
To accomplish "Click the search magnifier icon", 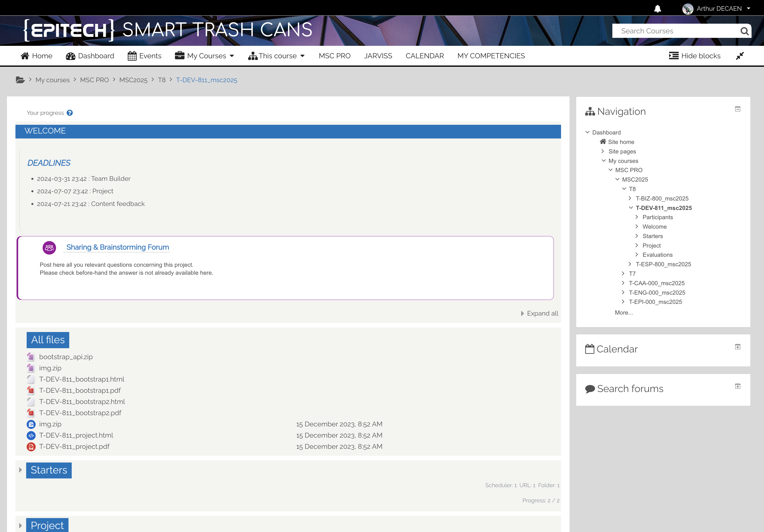I will (x=744, y=31).
